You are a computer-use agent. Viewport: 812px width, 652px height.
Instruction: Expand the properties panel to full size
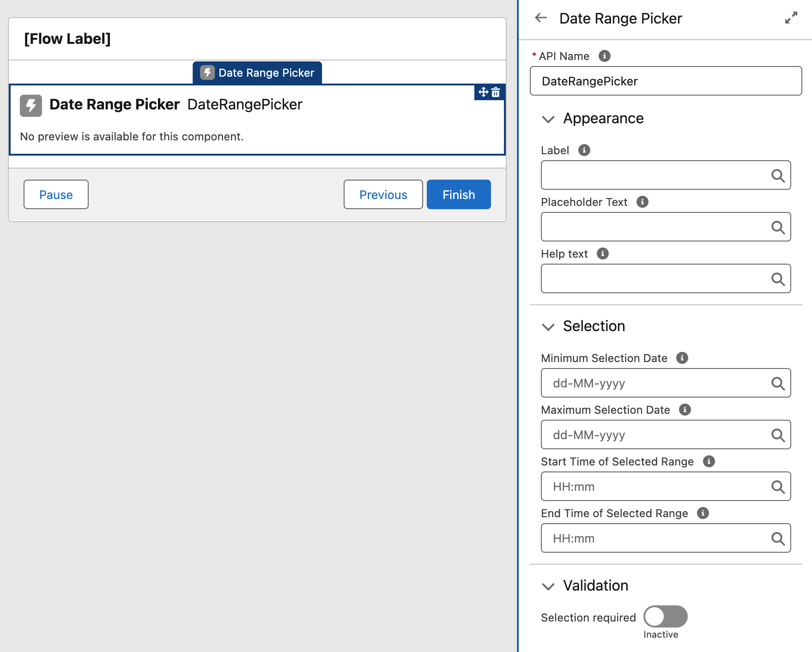[x=791, y=18]
